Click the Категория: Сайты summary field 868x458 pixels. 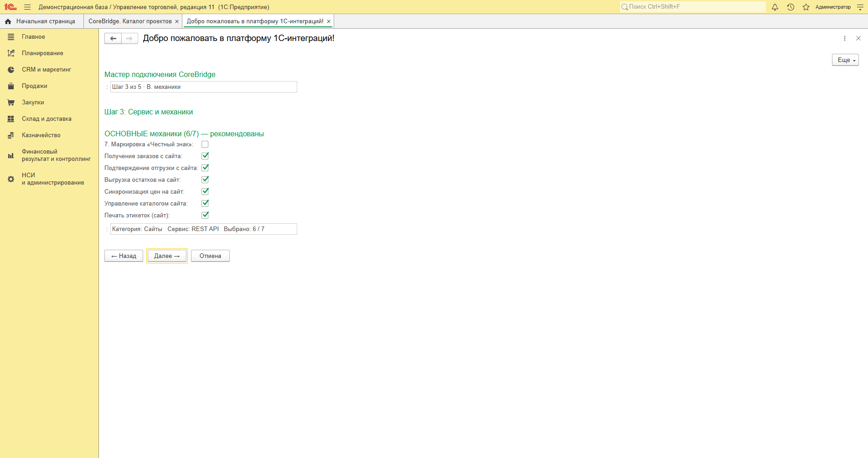[203, 229]
